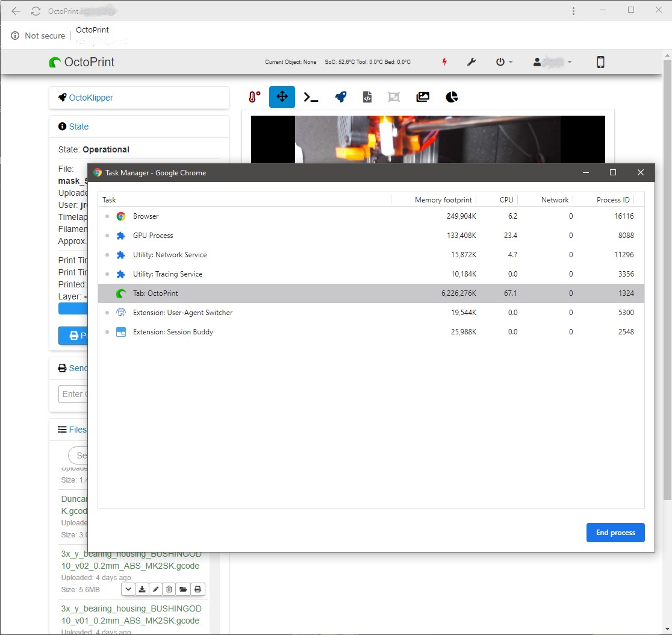Collapse the Files sidebar panel
672x635 pixels.
click(x=77, y=430)
